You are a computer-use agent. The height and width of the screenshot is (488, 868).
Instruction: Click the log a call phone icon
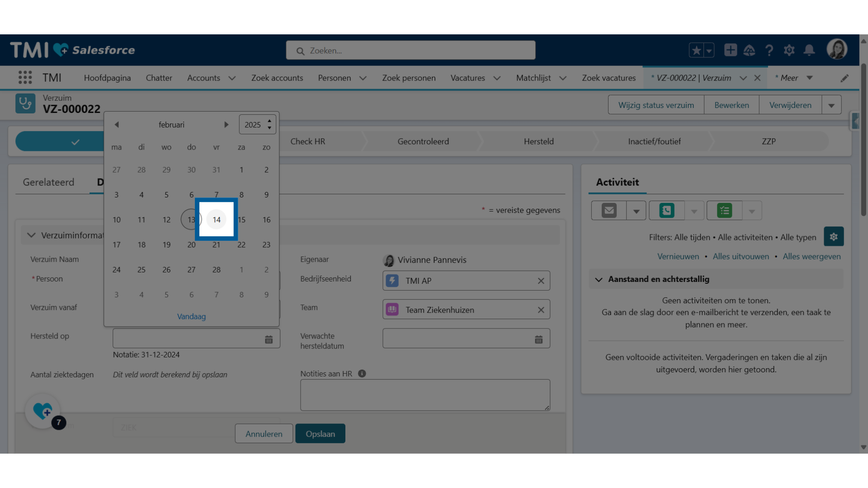(x=667, y=211)
